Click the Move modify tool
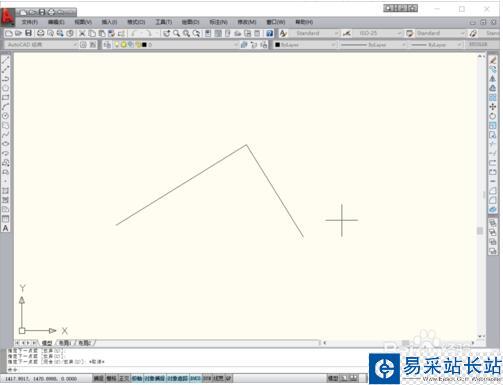 pyautogui.click(x=493, y=107)
